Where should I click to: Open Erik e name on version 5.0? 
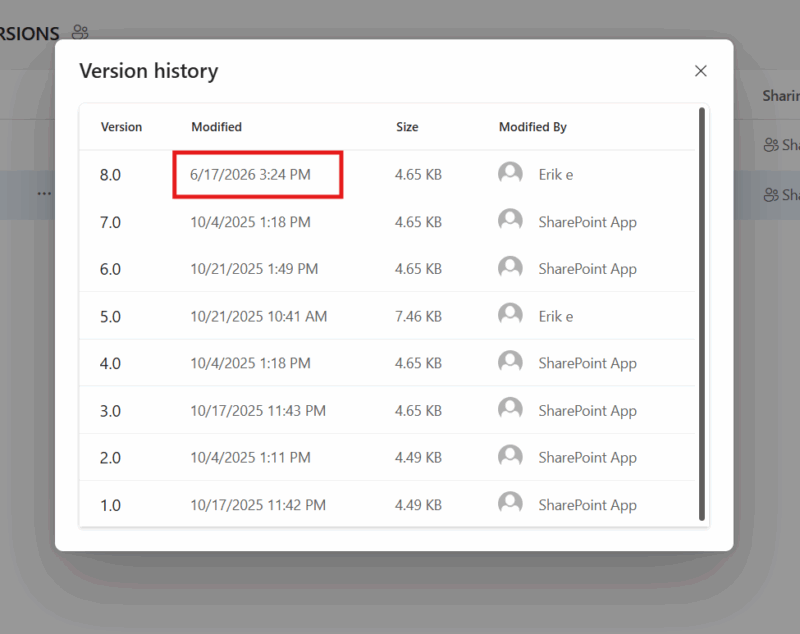click(556, 317)
